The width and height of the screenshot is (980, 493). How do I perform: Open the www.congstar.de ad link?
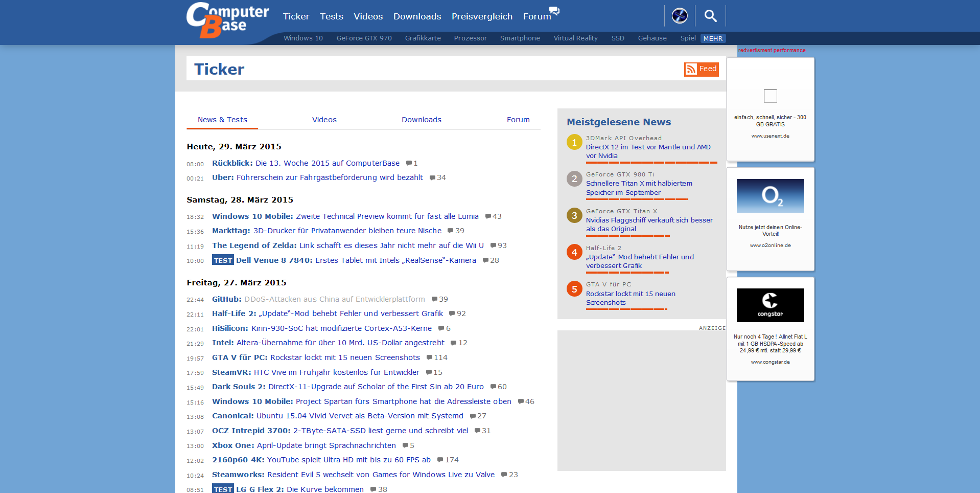point(770,362)
